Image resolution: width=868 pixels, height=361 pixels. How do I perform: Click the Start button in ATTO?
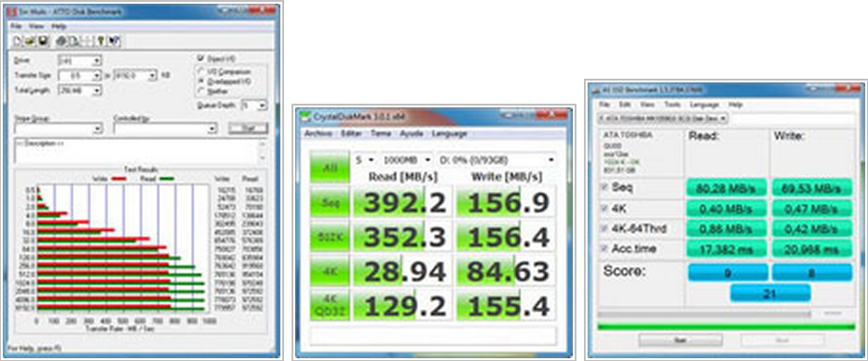(x=248, y=129)
